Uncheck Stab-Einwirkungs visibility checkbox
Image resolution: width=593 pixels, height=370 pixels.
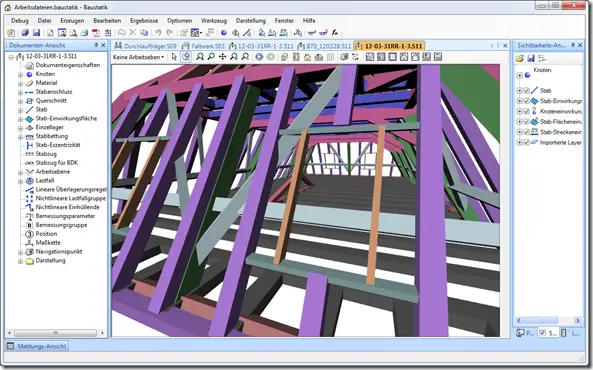click(526, 101)
